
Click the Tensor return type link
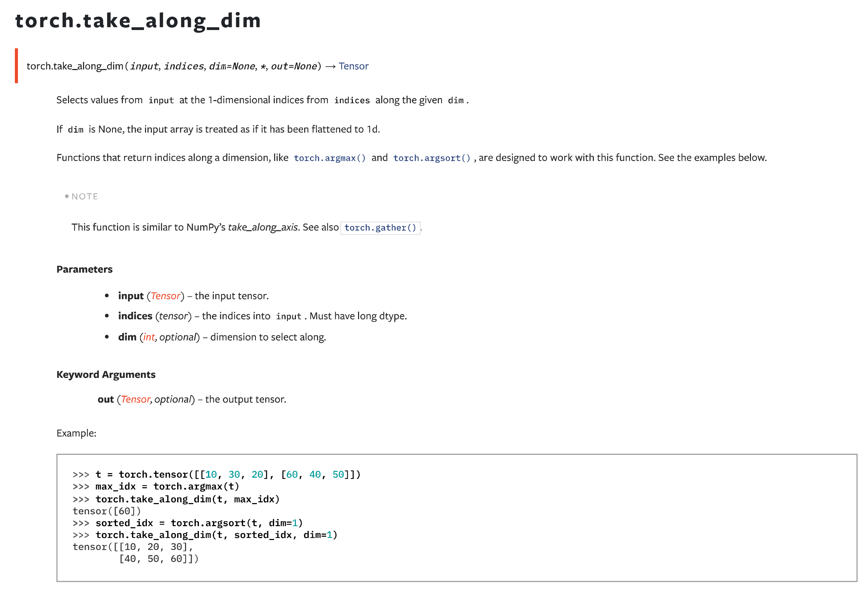point(353,66)
